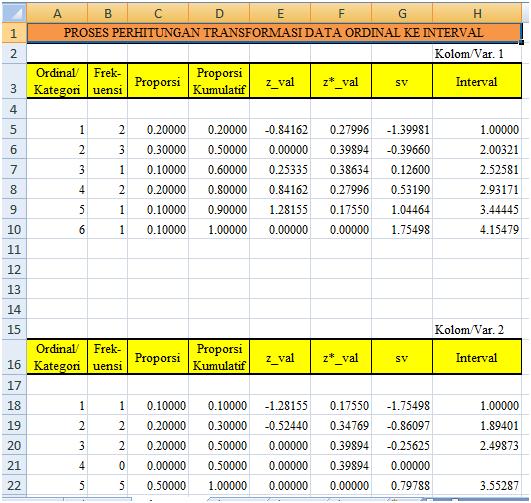Select cell with value 0.12600

tap(402, 169)
